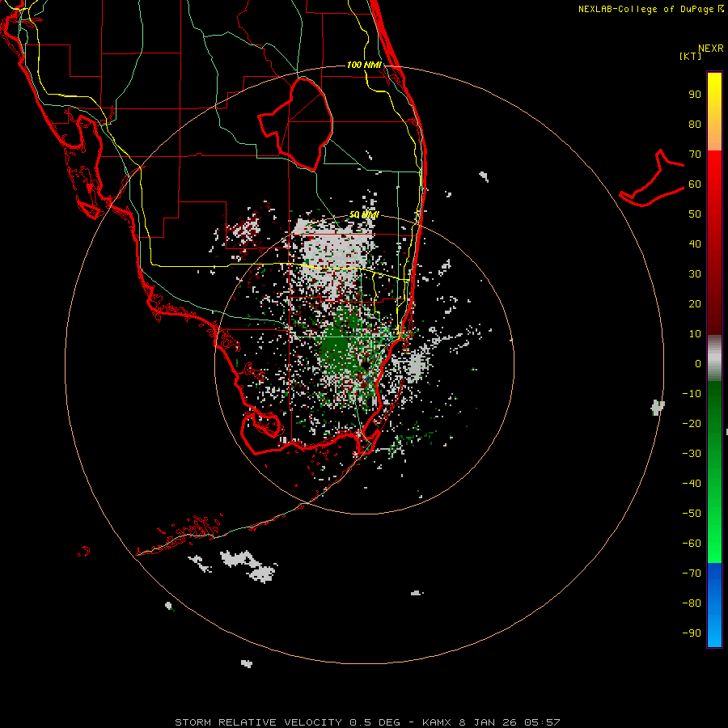Viewport: 728px width, 728px height.
Task: Select the -10 scale label
Action: click(x=692, y=394)
